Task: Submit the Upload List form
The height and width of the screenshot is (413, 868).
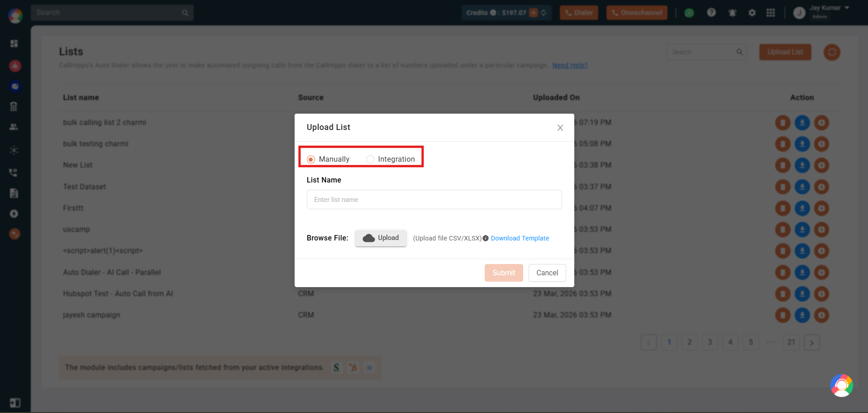Action: click(x=504, y=273)
